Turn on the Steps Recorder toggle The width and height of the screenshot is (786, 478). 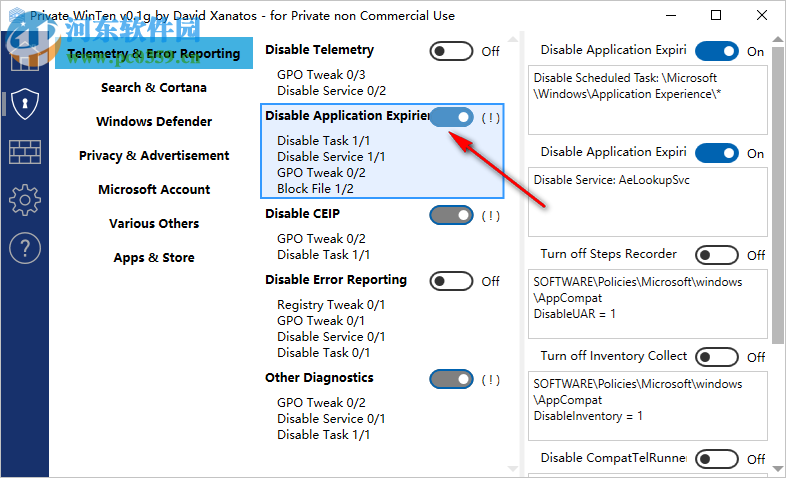pos(717,255)
